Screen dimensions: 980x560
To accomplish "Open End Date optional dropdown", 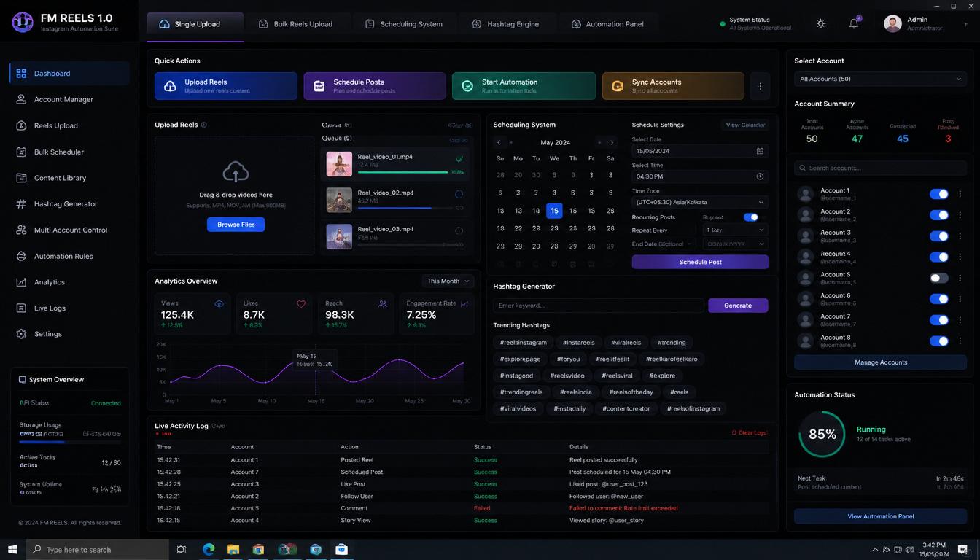I will (735, 244).
